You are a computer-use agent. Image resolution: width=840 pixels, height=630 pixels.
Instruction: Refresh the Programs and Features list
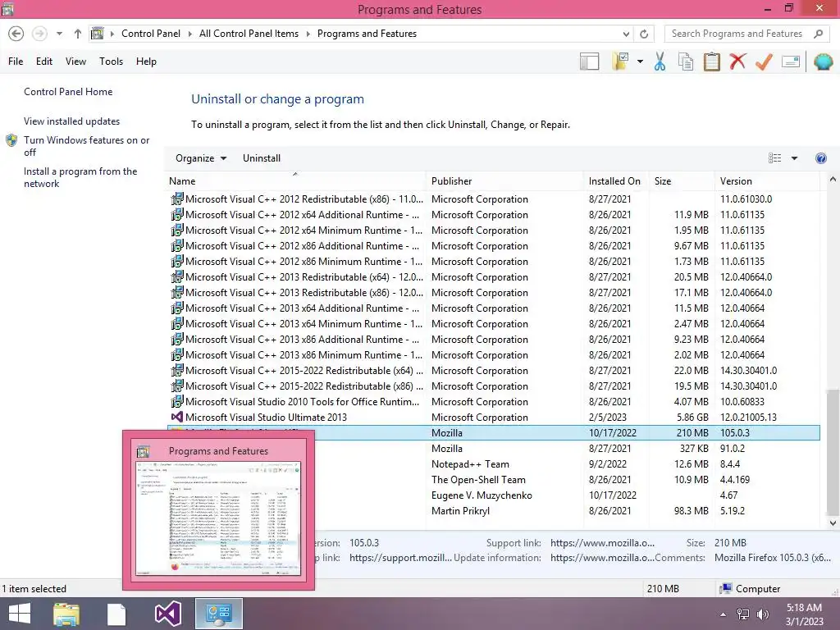(x=644, y=34)
